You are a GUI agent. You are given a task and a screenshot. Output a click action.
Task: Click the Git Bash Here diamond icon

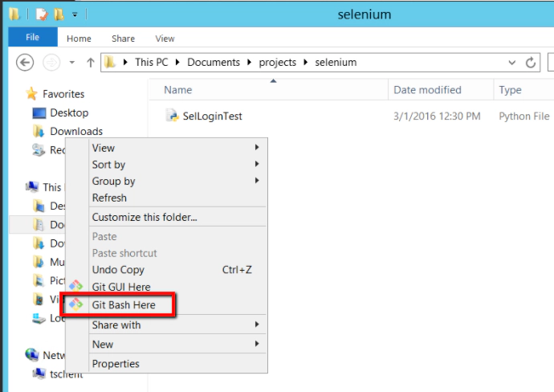pyautogui.click(x=75, y=304)
